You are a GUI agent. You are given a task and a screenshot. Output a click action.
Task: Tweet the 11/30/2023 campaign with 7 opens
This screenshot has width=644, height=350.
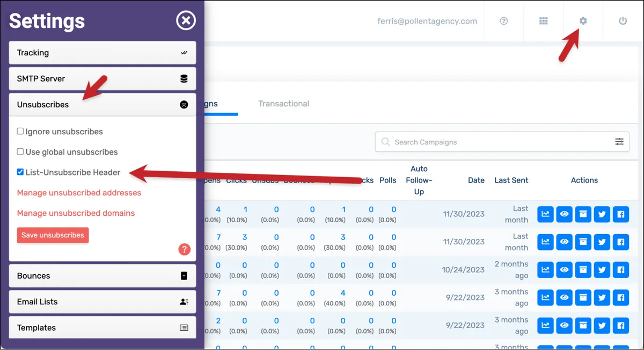click(602, 242)
